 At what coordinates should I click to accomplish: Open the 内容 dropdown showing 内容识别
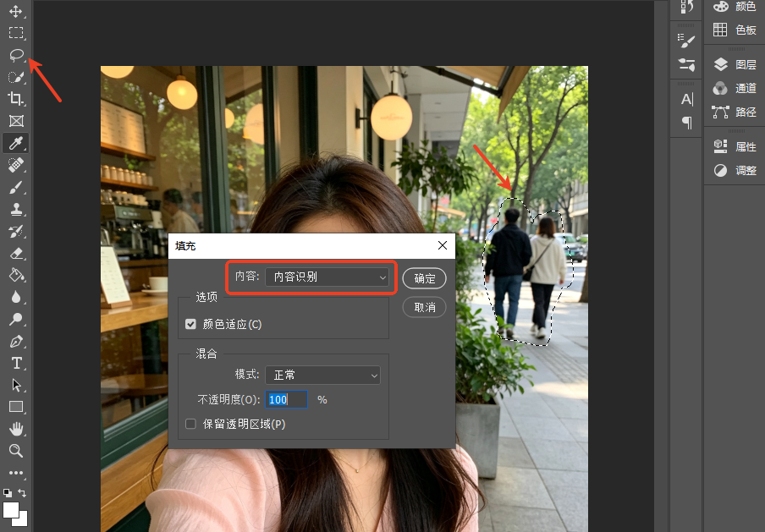[327, 277]
